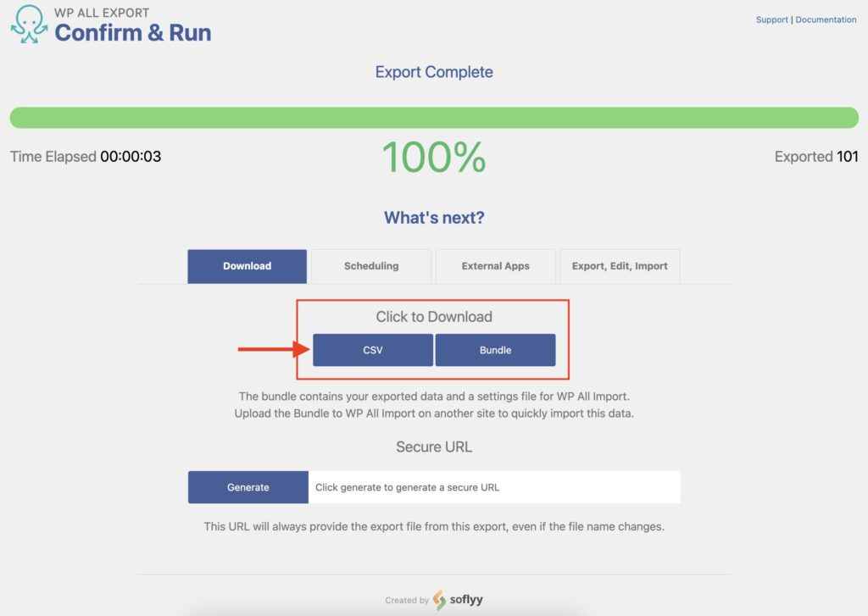Switch to the Download tab

(x=247, y=266)
